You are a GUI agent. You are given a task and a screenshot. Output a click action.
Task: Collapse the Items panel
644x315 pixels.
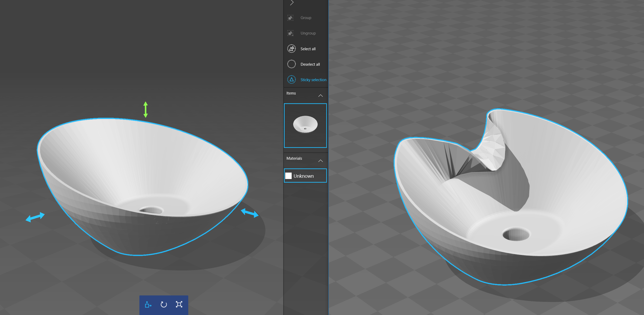point(320,95)
